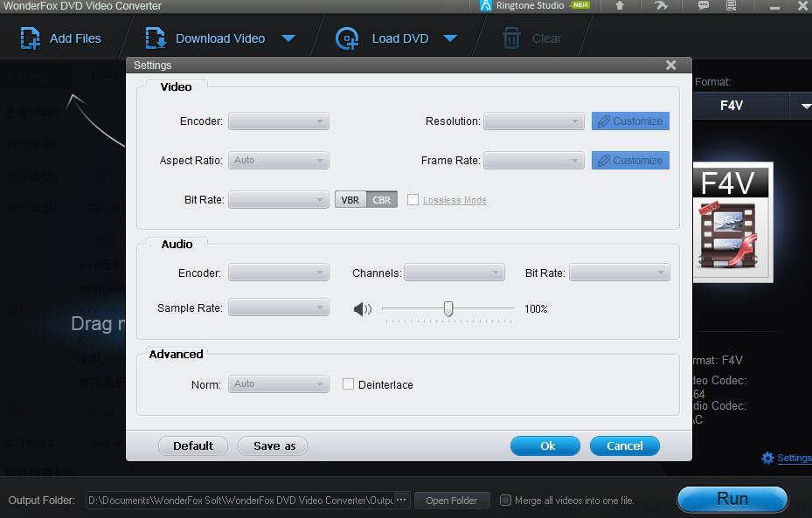Click the Add Files icon
The image size is (812, 518).
[30, 38]
